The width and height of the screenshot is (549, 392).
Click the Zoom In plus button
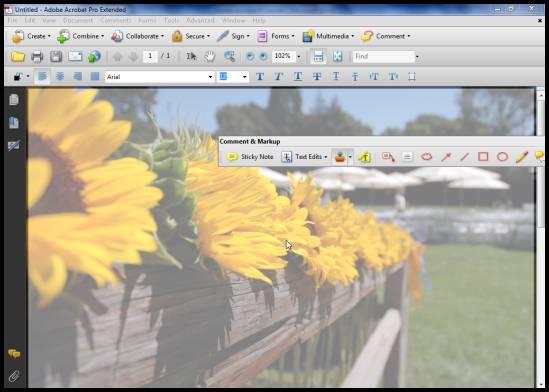[263, 56]
